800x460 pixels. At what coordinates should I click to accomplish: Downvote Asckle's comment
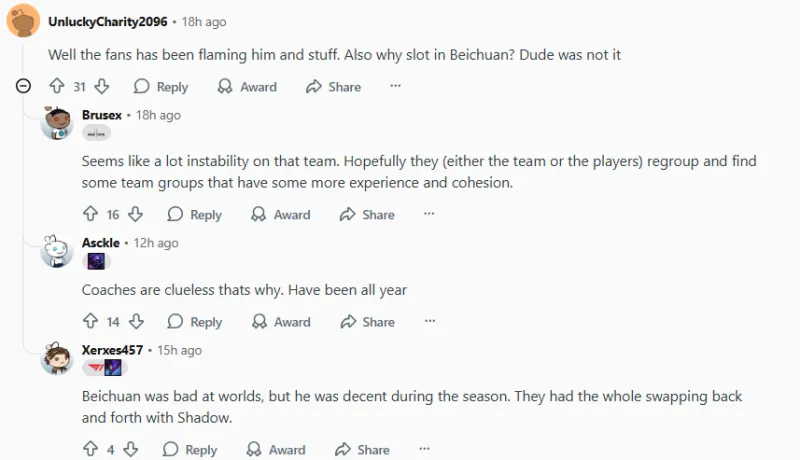[136, 322]
